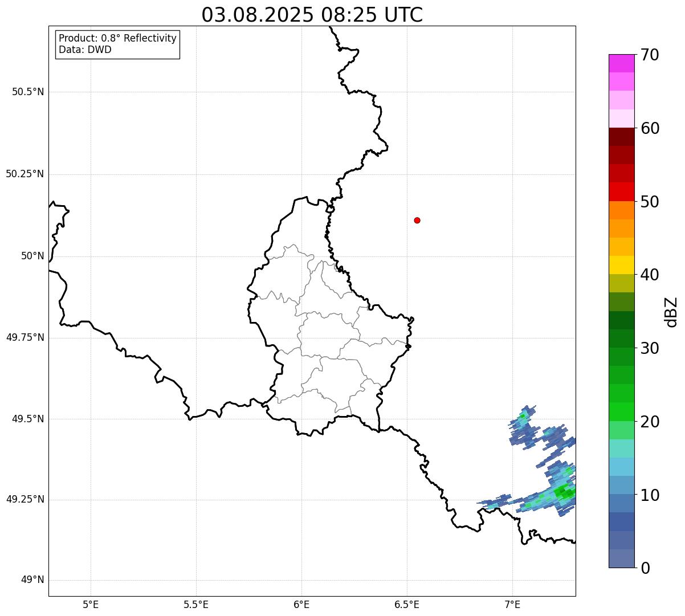Screen dimensions: 685x616
Task: Click the '5.5°E' longitude label
Action: click(x=196, y=604)
